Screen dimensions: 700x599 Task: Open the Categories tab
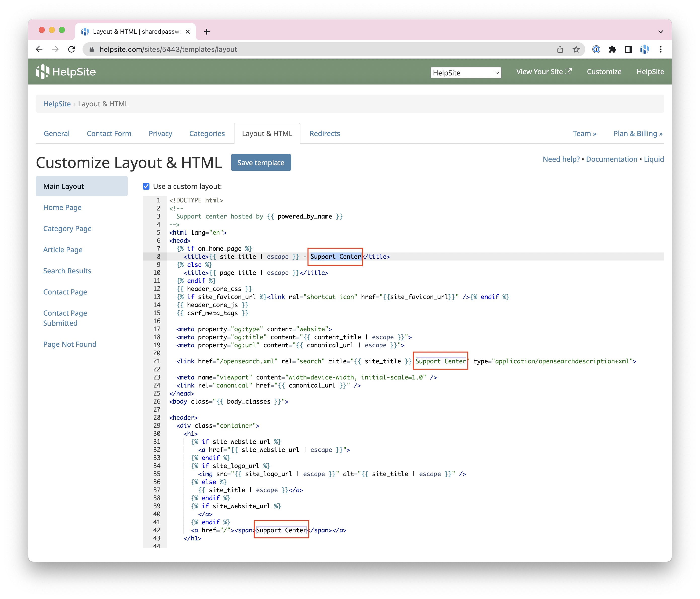click(x=207, y=133)
